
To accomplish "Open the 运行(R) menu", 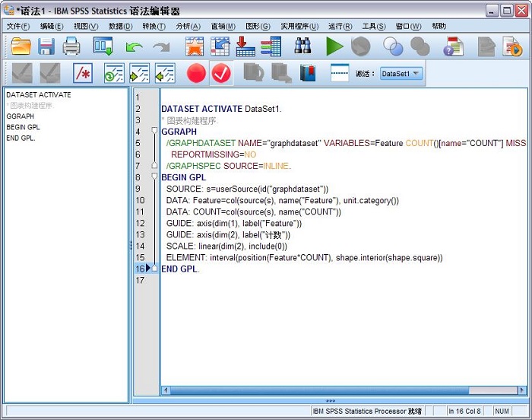I will 340,26.
